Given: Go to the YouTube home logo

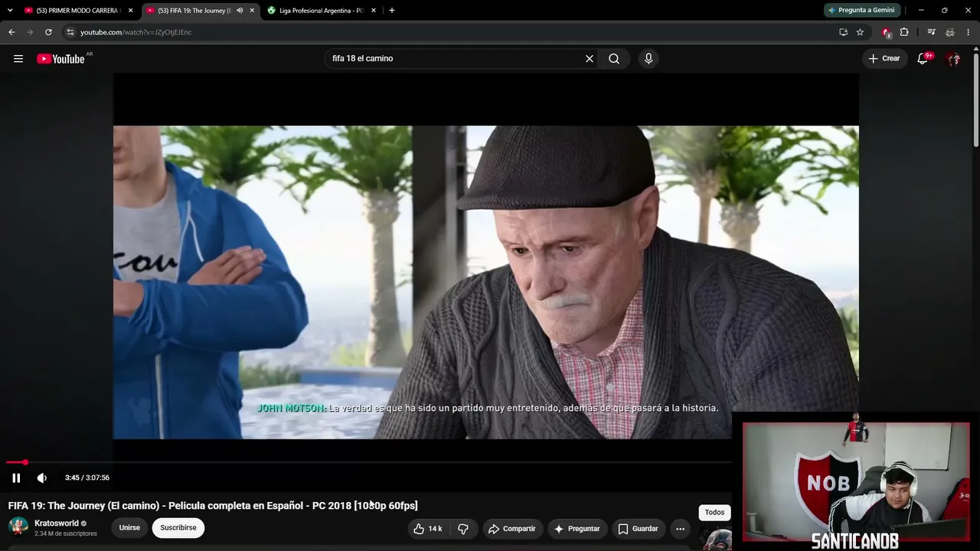Looking at the screenshot, I should (60, 59).
